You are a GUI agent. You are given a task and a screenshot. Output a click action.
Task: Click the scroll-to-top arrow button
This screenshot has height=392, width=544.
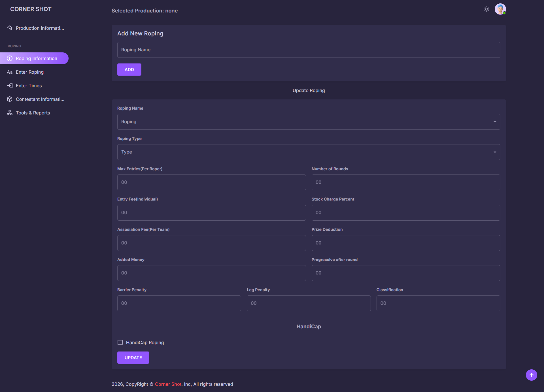click(x=531, y=375)
